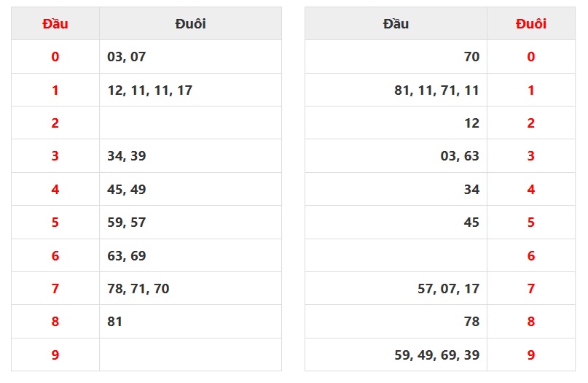Click the cell showing 57, 07, 17
This screenshot has width=588, height=383.
pos(448,289)
